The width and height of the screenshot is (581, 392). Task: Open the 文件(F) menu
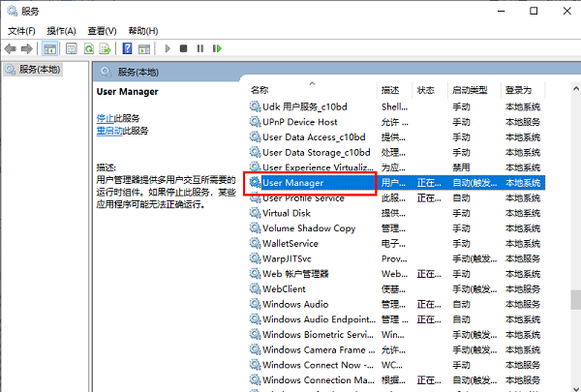(x=21, y=30)
